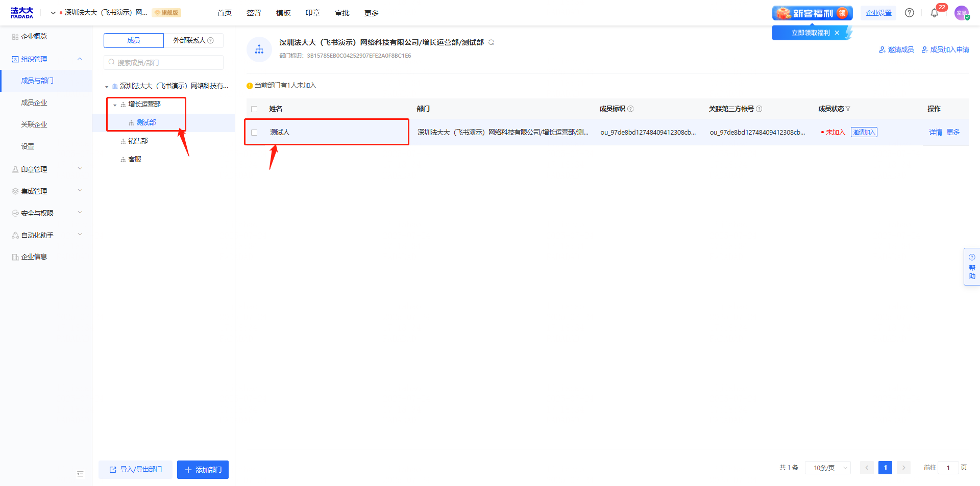This screenshot has width=980, height=486.
Task: Click the 成员状态 filter icon
Action: [x=848, y=109]
